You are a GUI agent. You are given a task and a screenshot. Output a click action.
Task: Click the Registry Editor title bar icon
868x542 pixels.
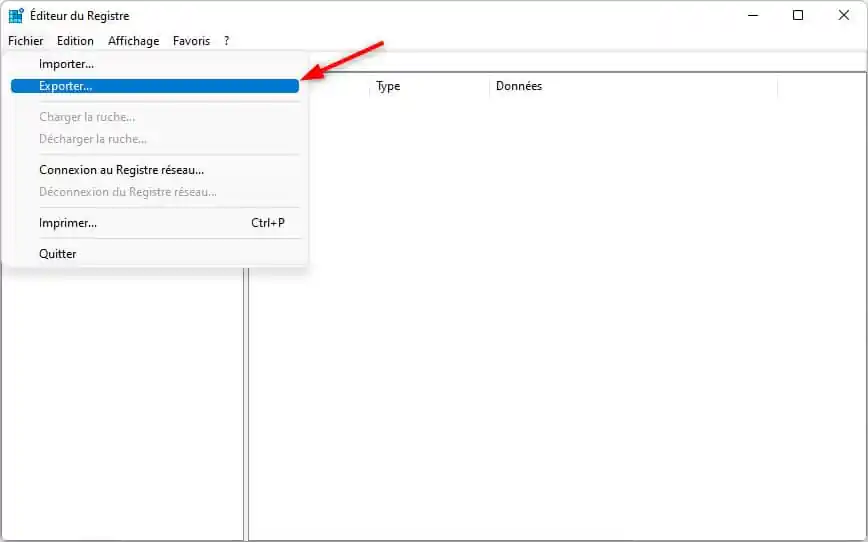tap(16, 16)
